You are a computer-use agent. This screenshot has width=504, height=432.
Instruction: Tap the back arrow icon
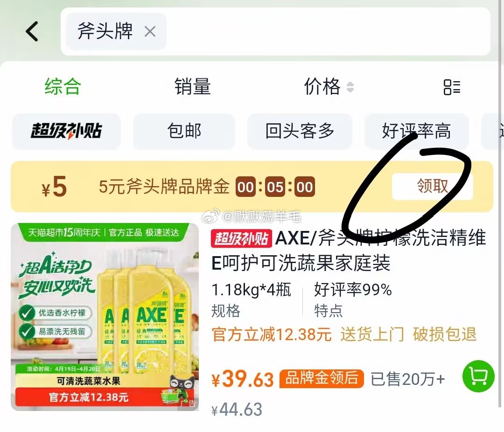[32, 31]
